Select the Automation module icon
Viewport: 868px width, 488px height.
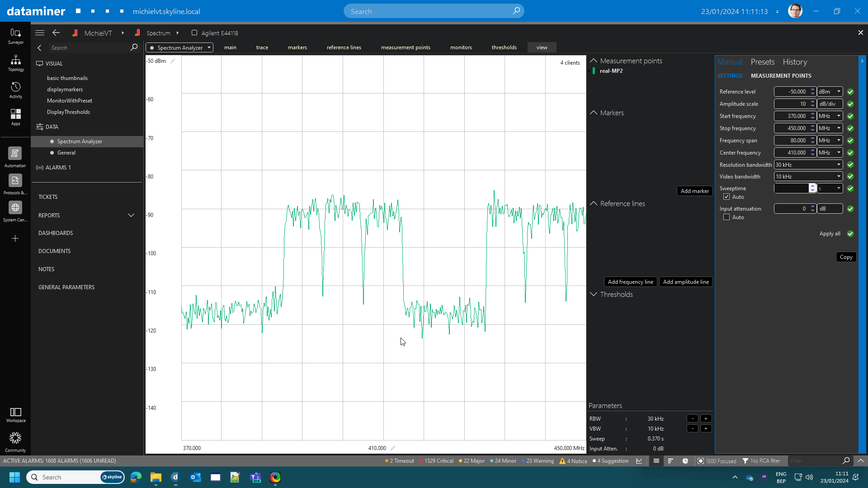pos(15,157)
